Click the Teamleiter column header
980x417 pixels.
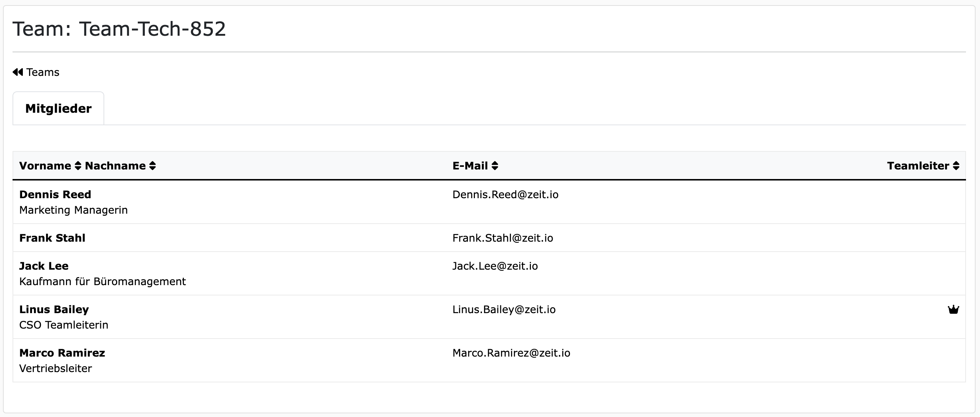pyautogui.click(x=918, y=166)
